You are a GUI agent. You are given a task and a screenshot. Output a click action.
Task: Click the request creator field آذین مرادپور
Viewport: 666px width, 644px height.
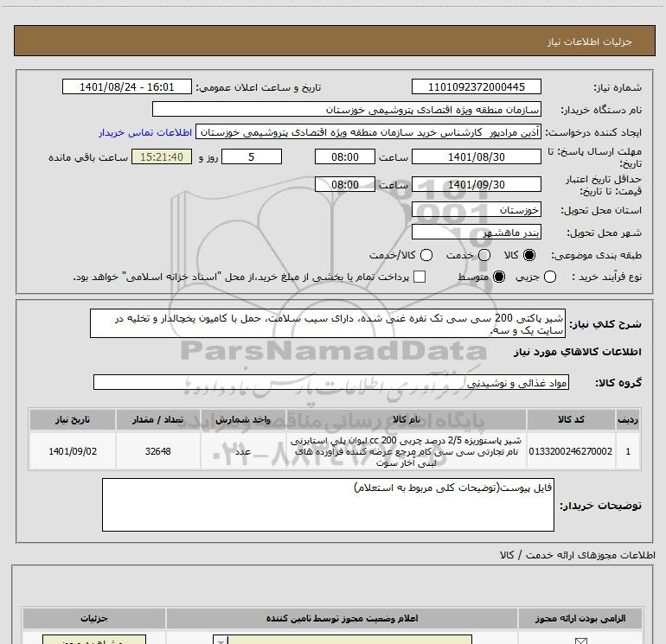click(368, 132)
